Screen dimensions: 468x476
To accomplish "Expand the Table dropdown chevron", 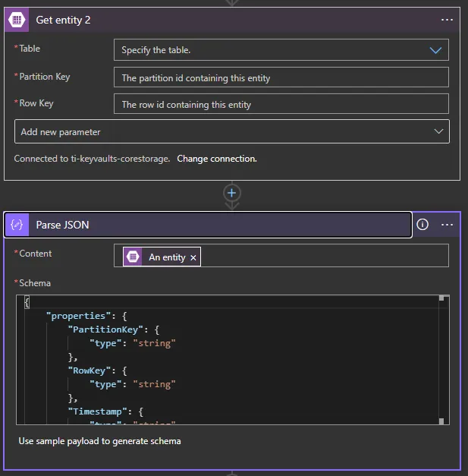I will (x=435, y=50).
